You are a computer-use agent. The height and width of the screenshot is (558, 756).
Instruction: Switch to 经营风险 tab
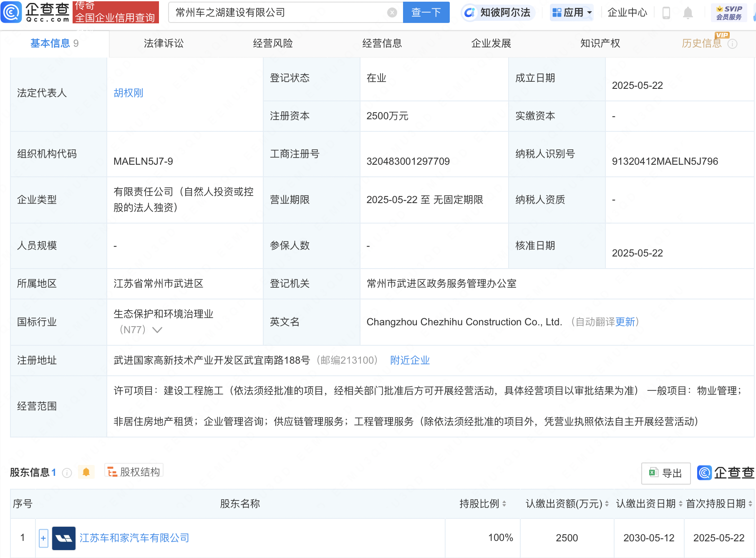click(273, 43)
